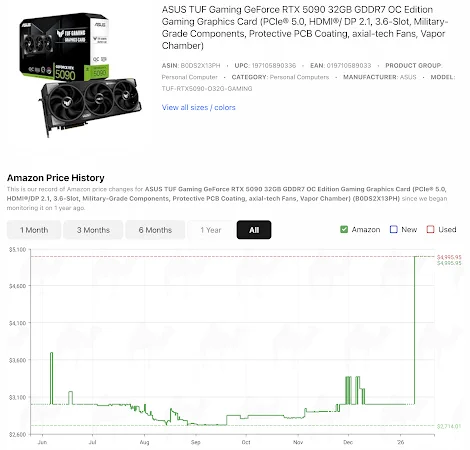Viewport: 470px width, 450px height.
Task: Click the Amazon Price History heading
Action: pos(56,178)
